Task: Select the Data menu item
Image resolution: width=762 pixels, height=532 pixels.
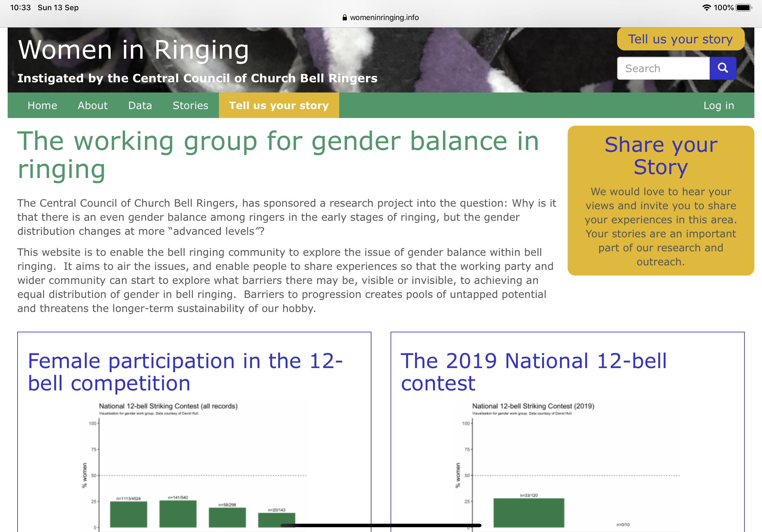Action: (x=140, y=106)
